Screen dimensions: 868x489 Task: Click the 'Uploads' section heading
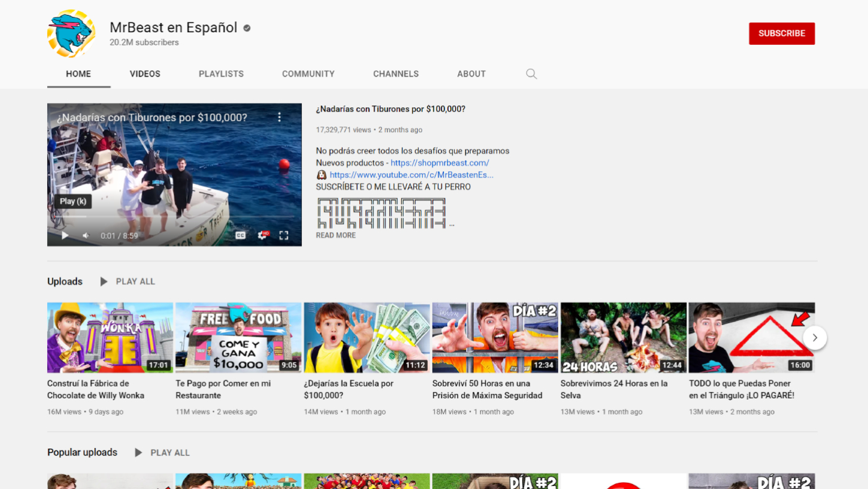(65, 282)
